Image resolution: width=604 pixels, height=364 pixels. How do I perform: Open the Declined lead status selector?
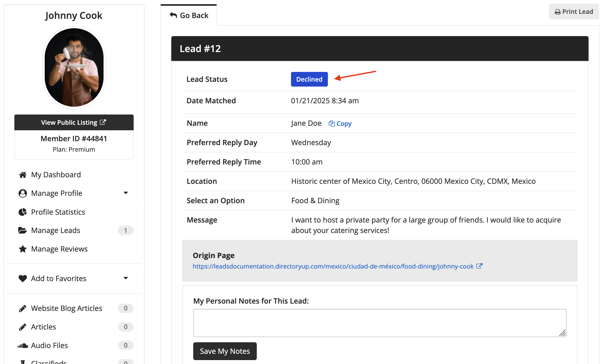309,79
